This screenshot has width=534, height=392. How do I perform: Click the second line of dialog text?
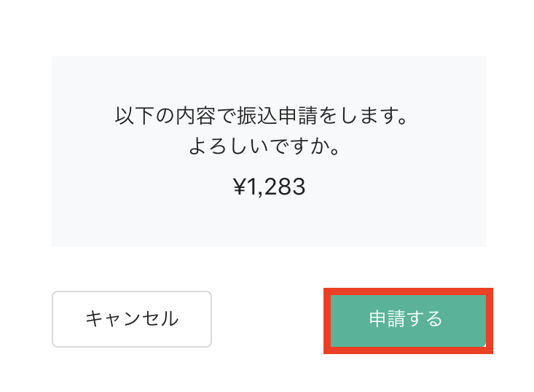[x=266, y=149]
